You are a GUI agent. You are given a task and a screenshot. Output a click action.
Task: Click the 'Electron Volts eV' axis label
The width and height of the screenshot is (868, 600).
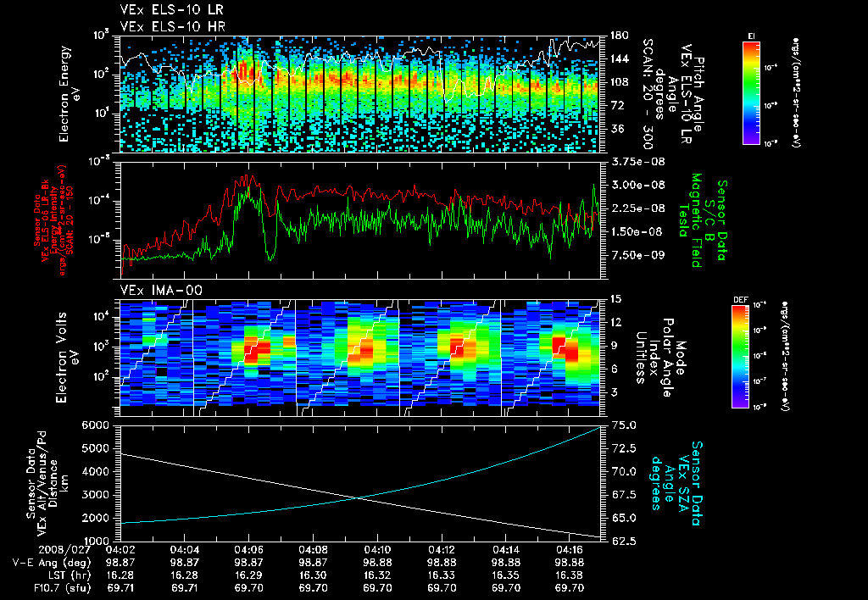[67, 358]
